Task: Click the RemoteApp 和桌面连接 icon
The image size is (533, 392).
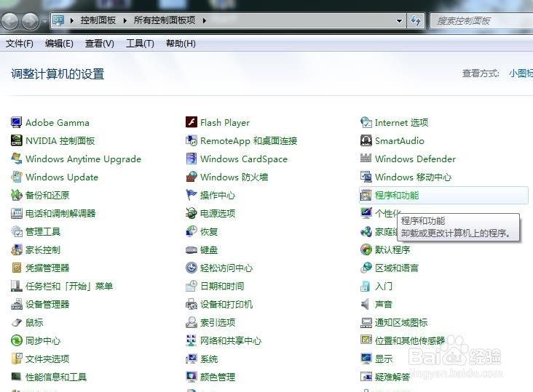Action: 192,140
